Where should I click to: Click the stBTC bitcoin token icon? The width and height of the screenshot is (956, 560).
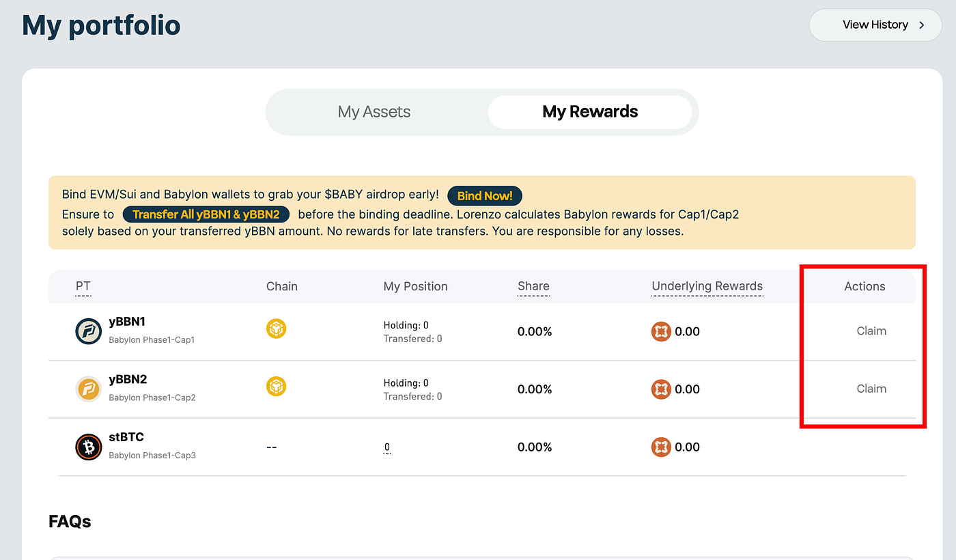coord(88,447)
